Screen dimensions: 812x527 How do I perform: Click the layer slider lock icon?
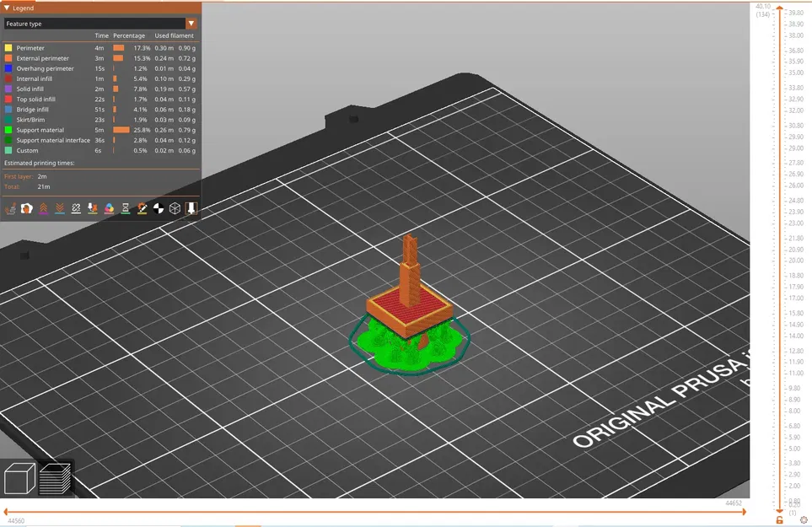click(779, 519)
